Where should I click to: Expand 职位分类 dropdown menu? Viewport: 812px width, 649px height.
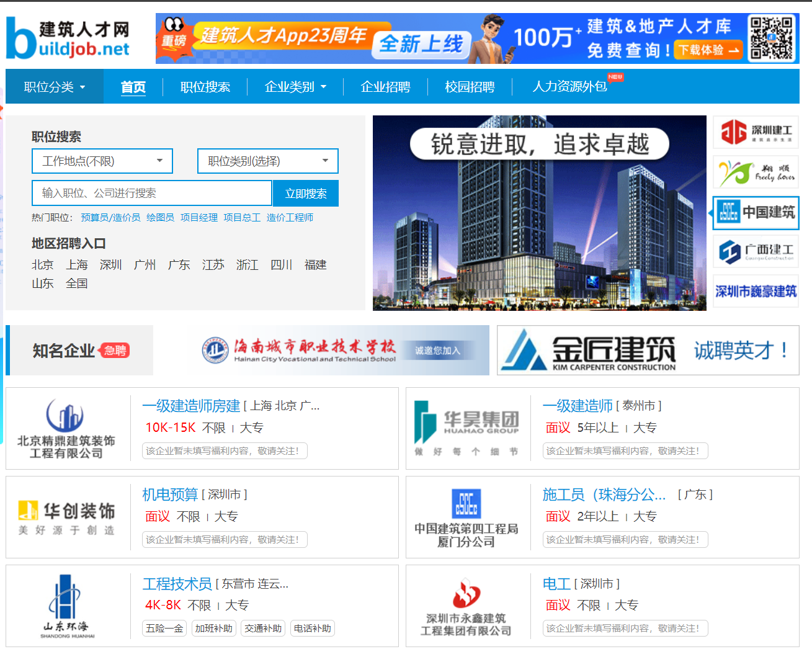coord(55,87)
